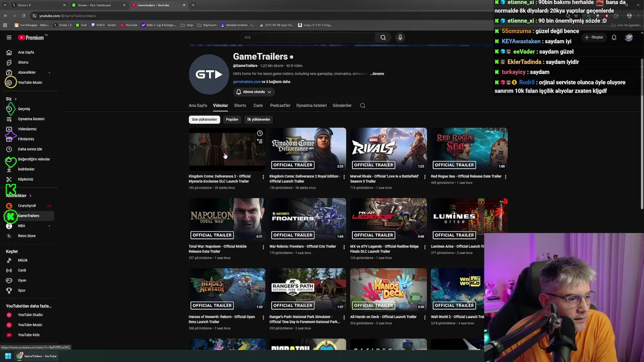This screenshot has height=362, width=644.
Task: Start voice search with microphone icon
Action: tap(400, 37)
